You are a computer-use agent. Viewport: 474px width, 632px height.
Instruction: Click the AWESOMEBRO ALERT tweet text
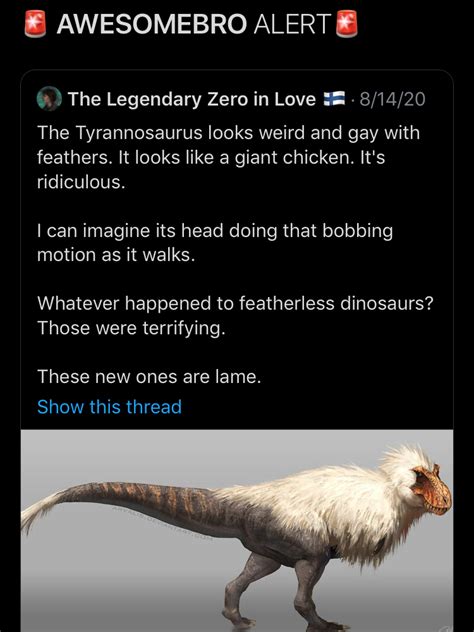[x=191, y=24]
